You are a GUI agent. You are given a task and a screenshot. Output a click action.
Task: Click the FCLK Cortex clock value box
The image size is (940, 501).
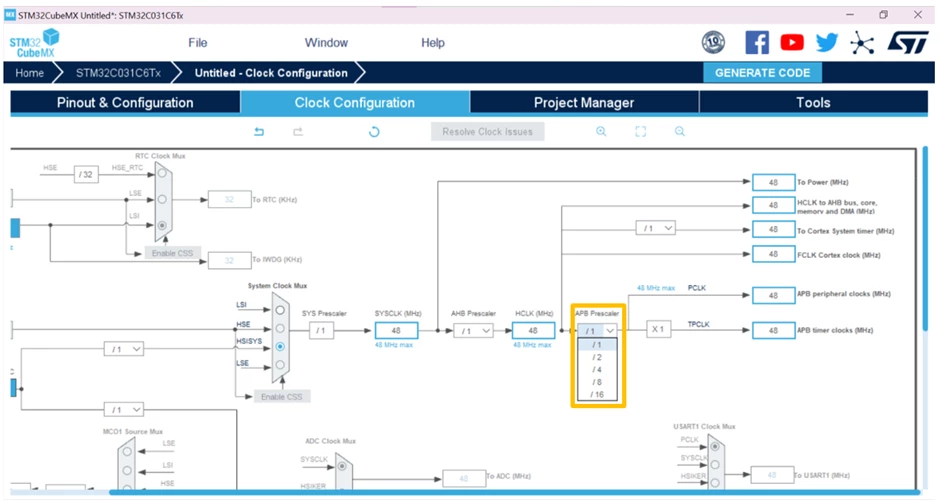click(x=773, y=254)
